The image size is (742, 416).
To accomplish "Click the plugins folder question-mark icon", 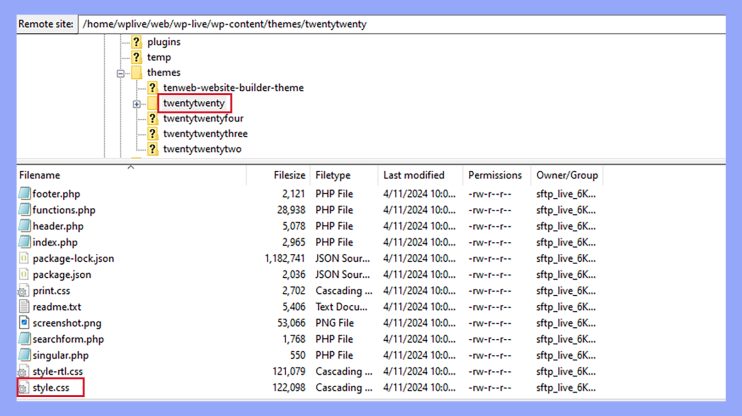I will tap(138, 42).
